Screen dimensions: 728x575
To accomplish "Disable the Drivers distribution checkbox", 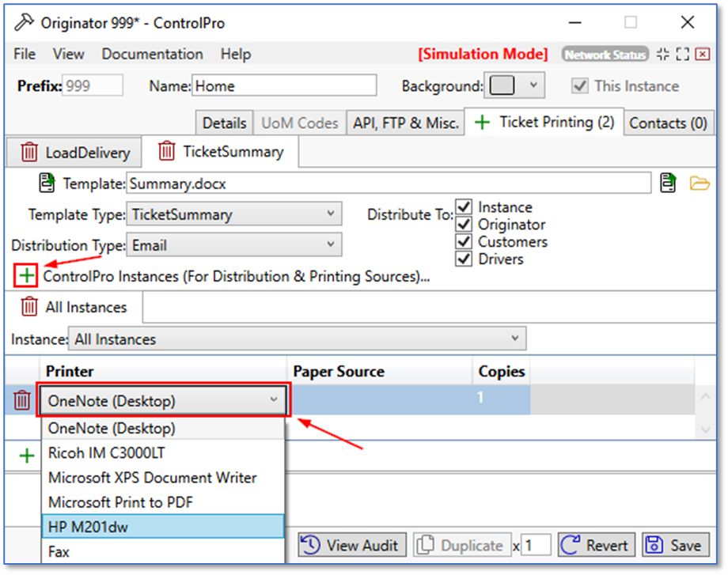I will pos(464,259).
